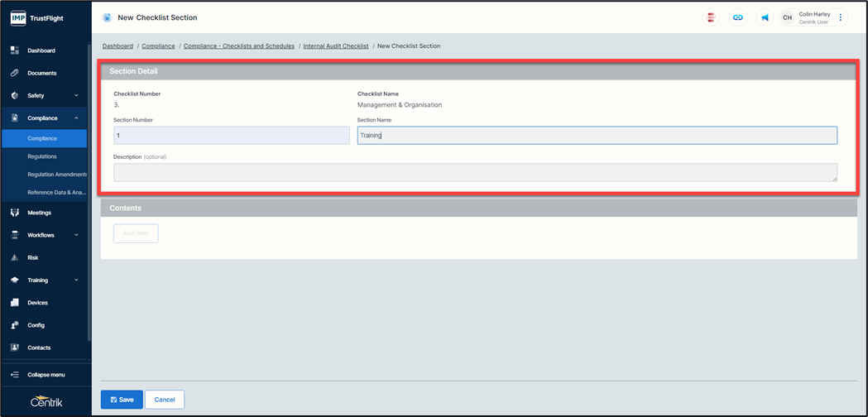Open Devices from the sidebar

click(x=37, y=303)
